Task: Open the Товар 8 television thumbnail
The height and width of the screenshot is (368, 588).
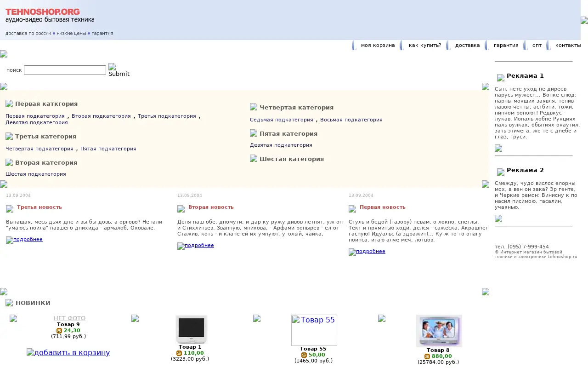Action: (439, 331)
